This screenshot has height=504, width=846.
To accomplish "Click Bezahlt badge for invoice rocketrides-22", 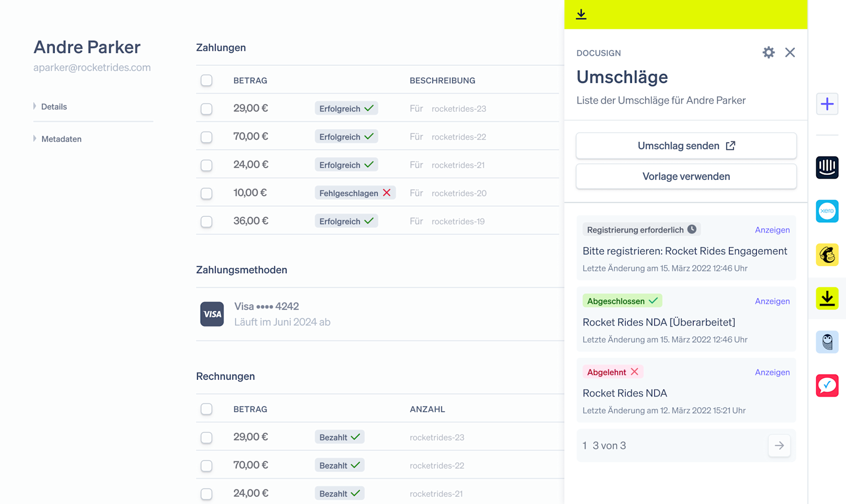I will tap(339, 465).
